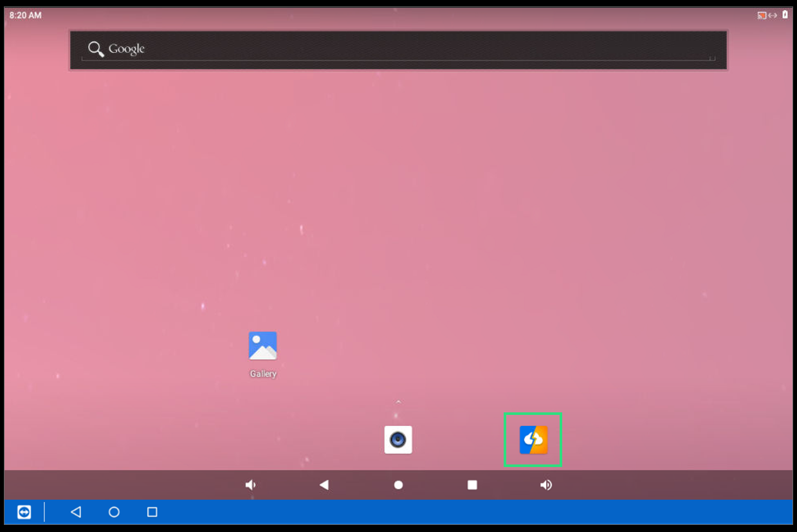Click the outlined back triangle in blue bar
797x532 pixels.
tap(76, 512)
